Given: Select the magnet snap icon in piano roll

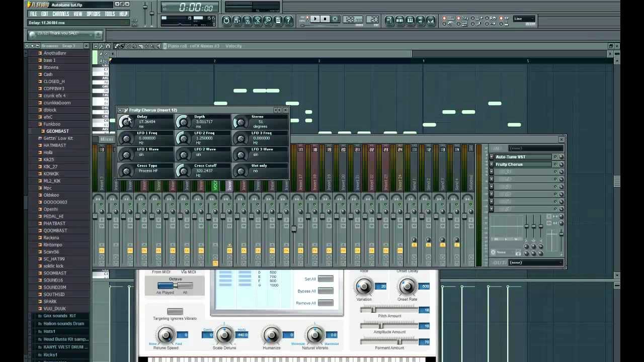Looking at the screenshot, I should (x=108, y=46).
